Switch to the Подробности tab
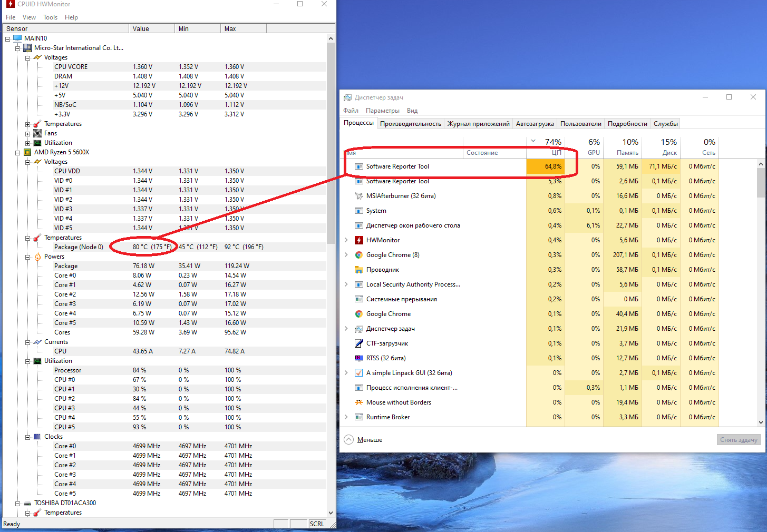 [x=627, y=124]
